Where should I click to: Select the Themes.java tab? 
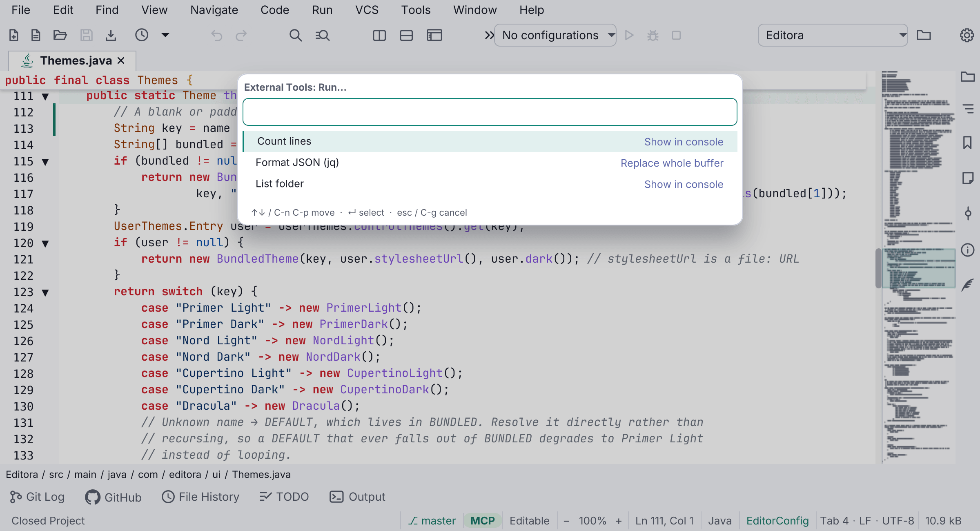72,61
